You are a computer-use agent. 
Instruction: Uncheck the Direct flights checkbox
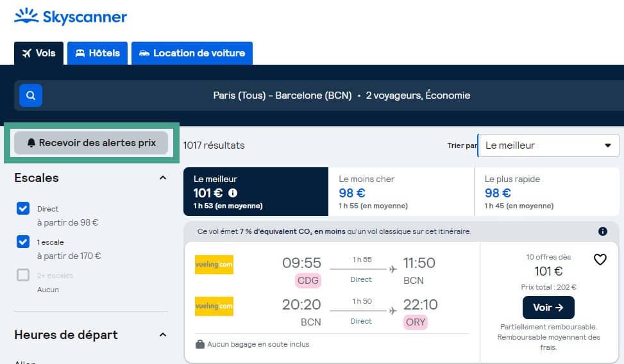[23, 208]
